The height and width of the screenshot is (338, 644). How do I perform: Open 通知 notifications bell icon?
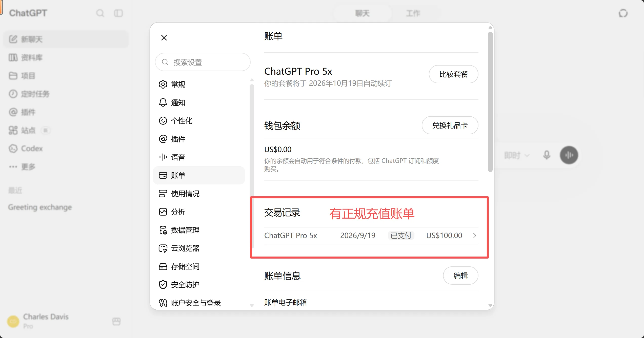tap(163, 102)
